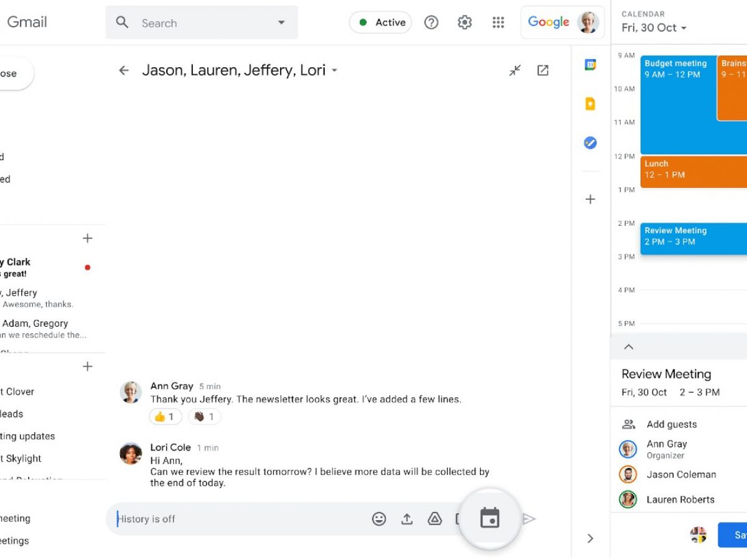Open the emoji picker in message box

(379, 519)
